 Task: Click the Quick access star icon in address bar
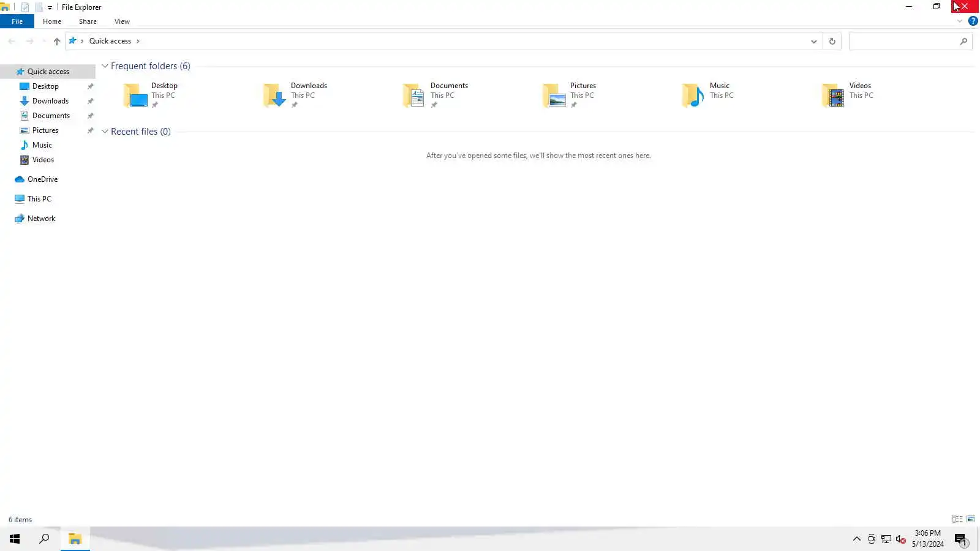73,41
